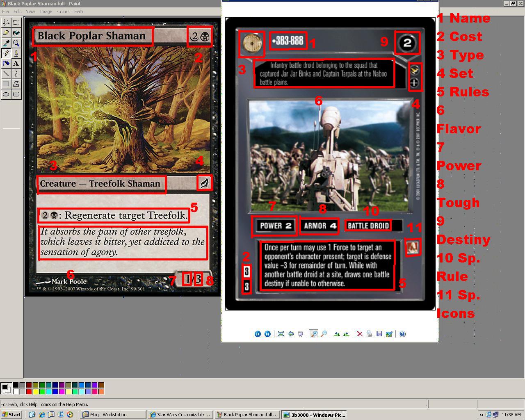This screenshot has height=420, width=525.
Task: Pick white from the color palette
Action: point(16,391)
